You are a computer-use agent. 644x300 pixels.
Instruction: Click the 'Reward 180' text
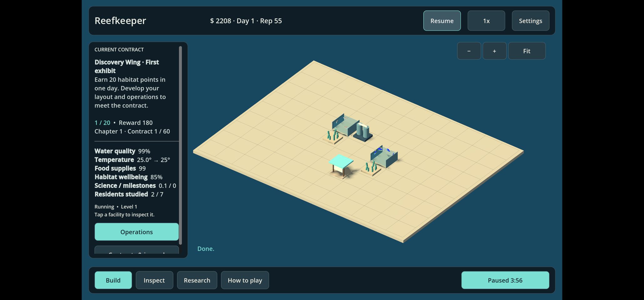tap(136, 123)
